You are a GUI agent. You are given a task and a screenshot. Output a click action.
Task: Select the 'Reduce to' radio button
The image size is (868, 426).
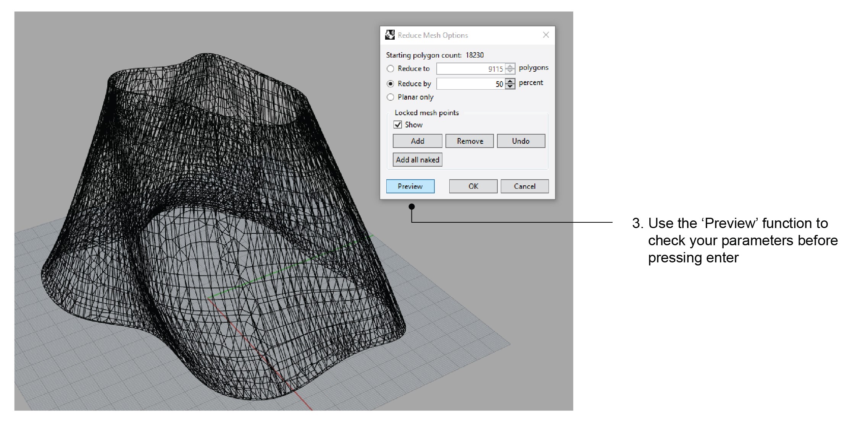coord(390,69)
